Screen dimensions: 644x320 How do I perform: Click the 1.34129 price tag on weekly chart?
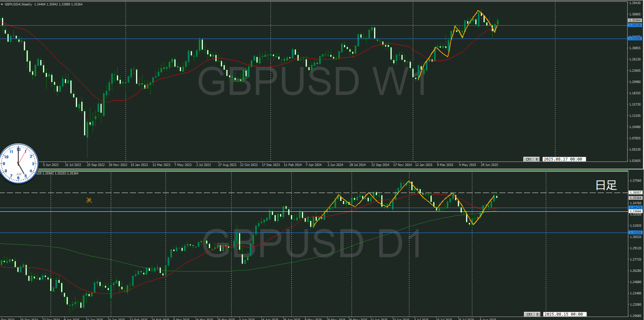click(x=635, y=25)
